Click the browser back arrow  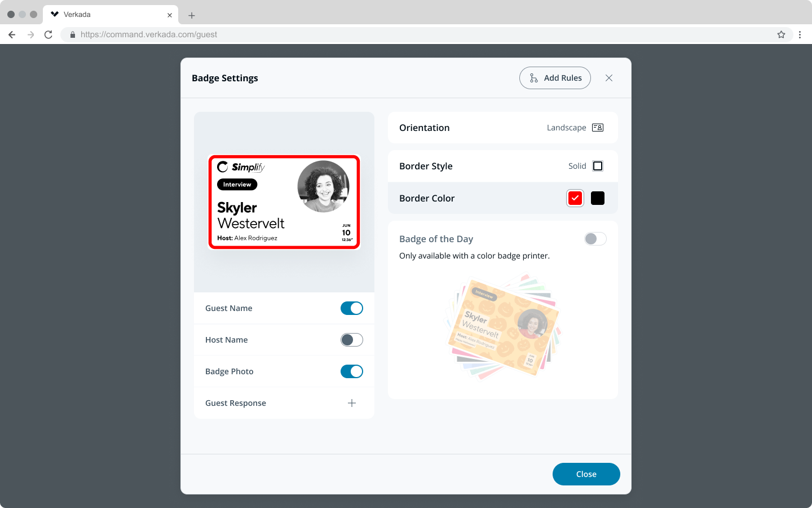click(x=12, y=34)
